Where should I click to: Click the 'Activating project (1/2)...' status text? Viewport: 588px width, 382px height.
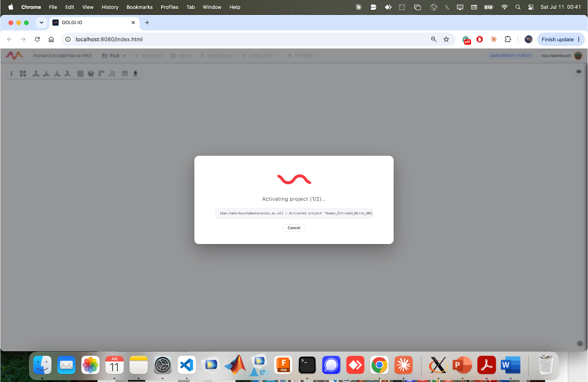pyautogui.click(x=294, y=199)
